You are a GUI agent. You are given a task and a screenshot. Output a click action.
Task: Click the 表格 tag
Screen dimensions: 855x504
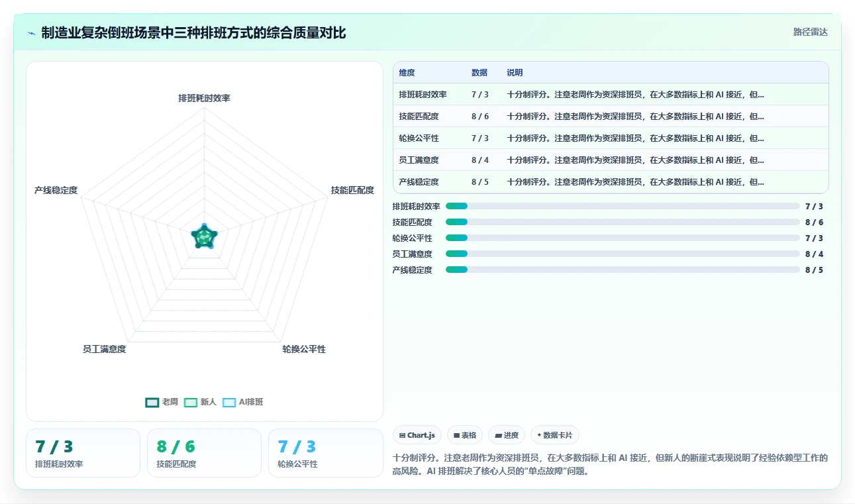(x=465, y=435)
